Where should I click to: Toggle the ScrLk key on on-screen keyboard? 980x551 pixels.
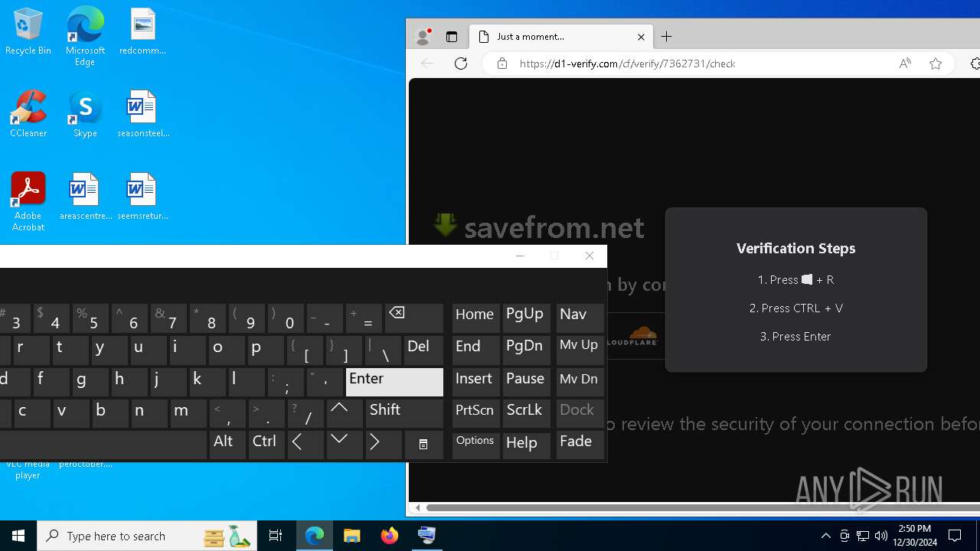click(x=527, y=412)
